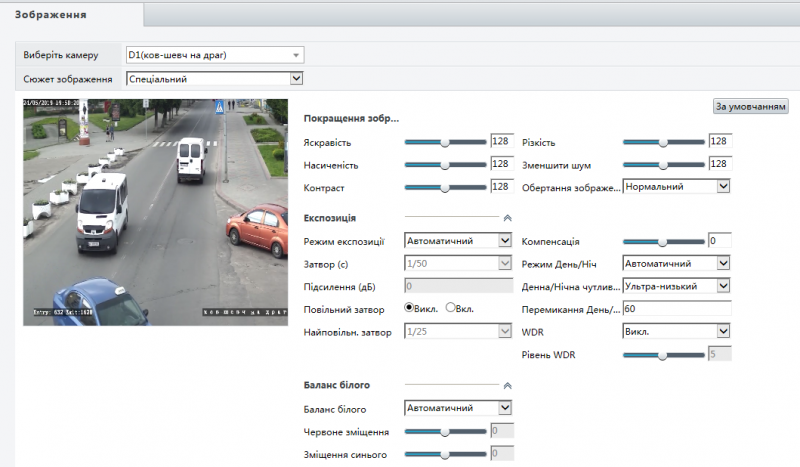Screen dimensions: 800x467
Task: Select Викл. for Повільний затвор
Action: click(x=409, y=308)
